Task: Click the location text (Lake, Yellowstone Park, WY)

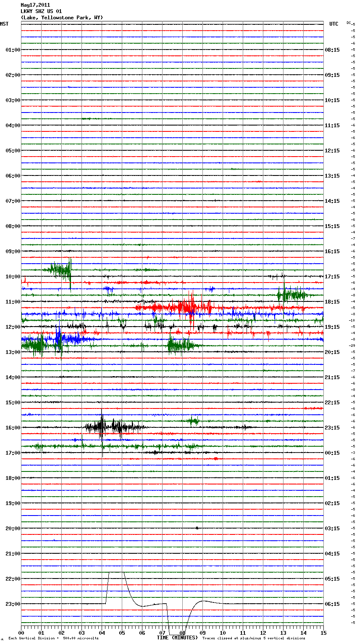Action: click(62, 18)
